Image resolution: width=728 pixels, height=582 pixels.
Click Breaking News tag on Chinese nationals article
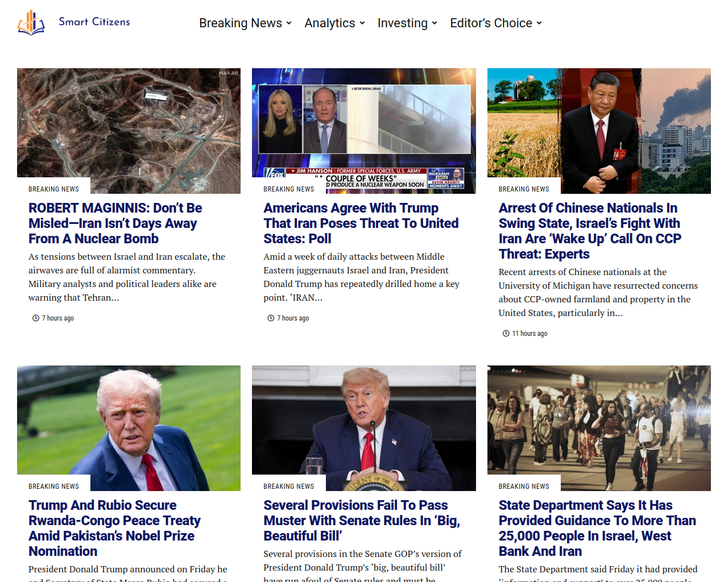[x=524, y=189]
